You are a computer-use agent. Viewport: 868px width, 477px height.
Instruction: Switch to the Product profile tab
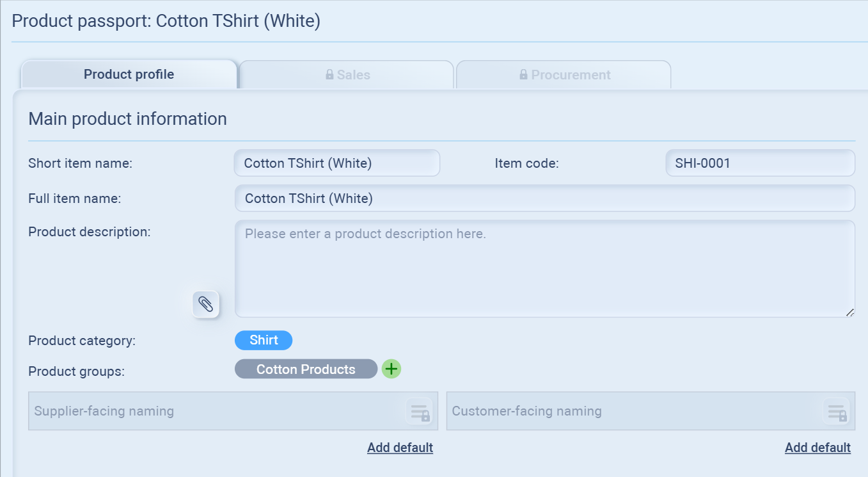click(129, 75)
